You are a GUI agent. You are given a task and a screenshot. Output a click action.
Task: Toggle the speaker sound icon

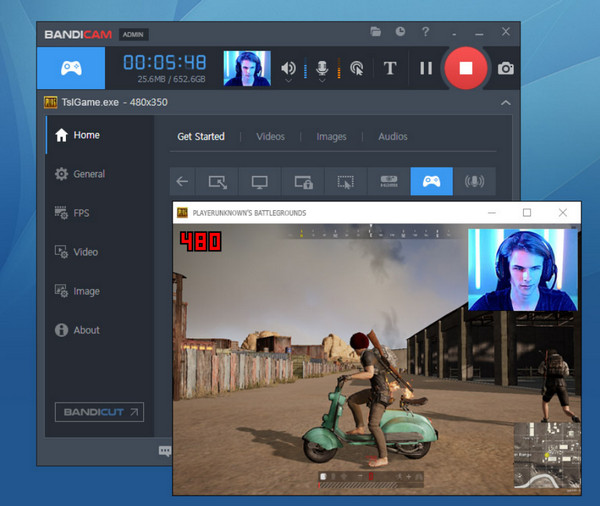(288, 68)
